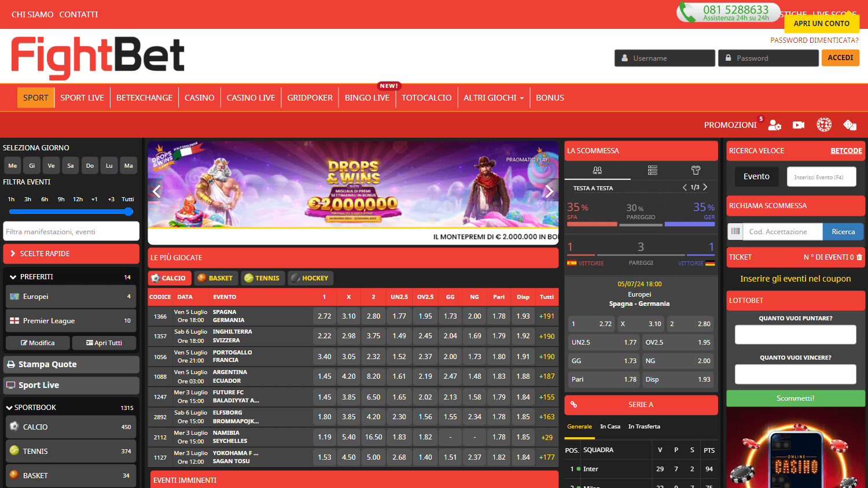Screen dimensions: 868x488
Task: Click the Accedi login button
Action: coord(840,58)
